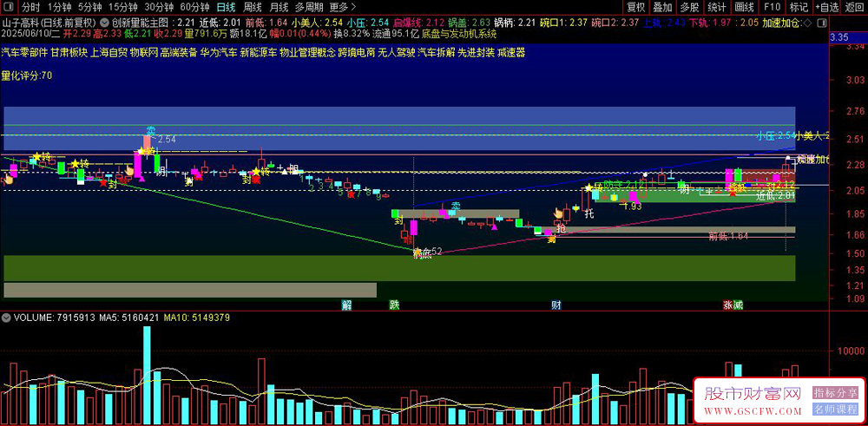Viewport: 868px width, 426px height.
Task: Click the stock title 山子高科(日线 前复权)
Action: point(49,23)
